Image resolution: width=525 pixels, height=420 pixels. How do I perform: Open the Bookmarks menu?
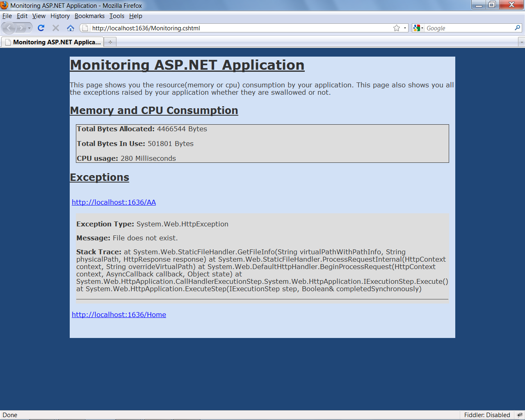[89, 16]
